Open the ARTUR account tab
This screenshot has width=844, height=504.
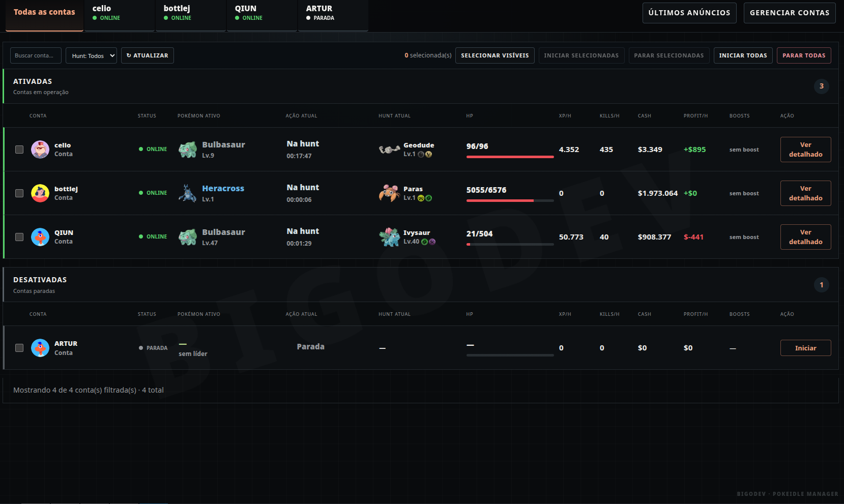tap(333, 15)
